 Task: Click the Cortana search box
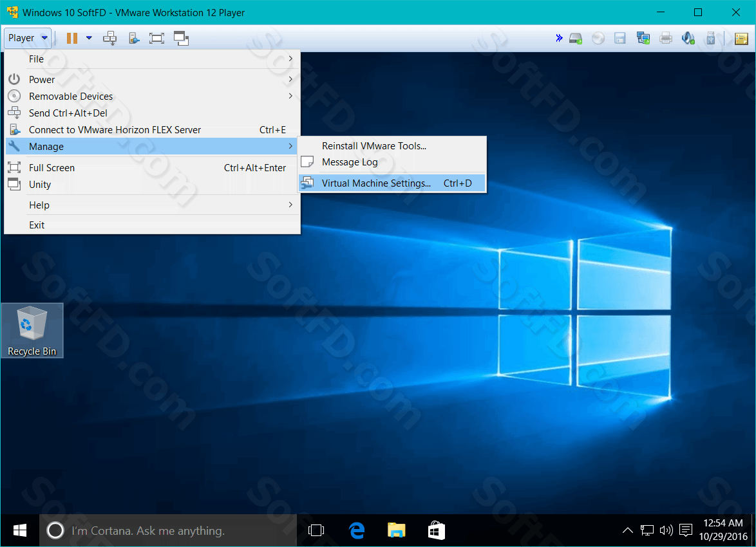(x=168, y=531)
